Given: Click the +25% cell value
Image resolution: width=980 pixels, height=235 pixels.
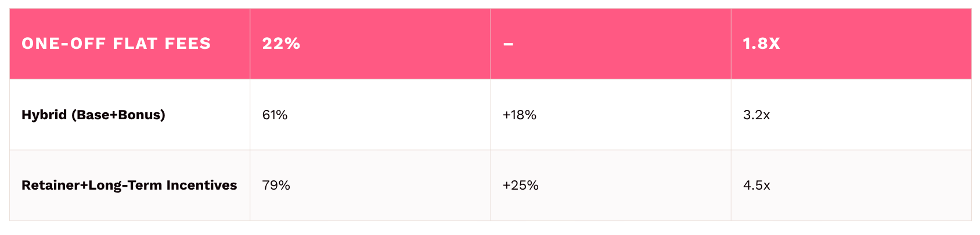Looking at the screenshot, I should [521, 185].
